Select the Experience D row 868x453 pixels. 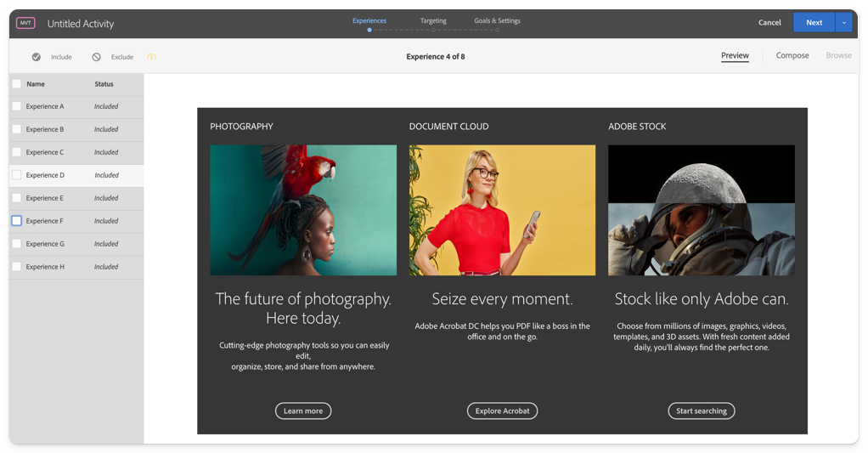[76, 175]
